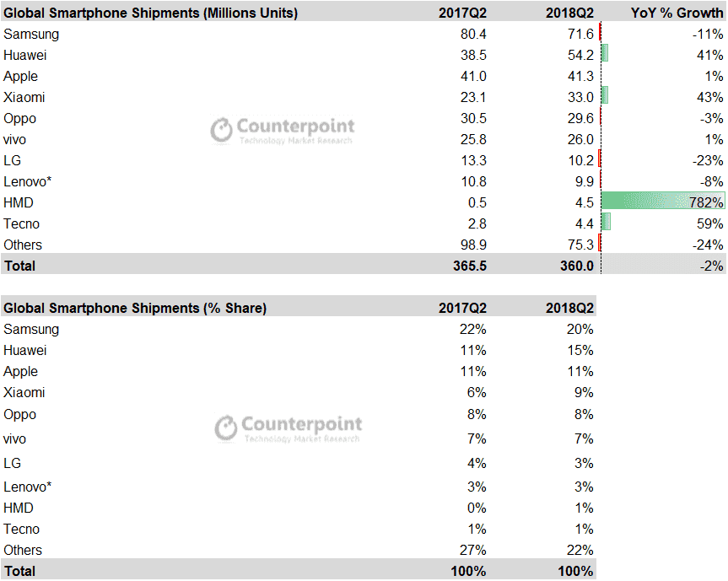Click Samsung's 80.4 shipments value
This screenshot has width=728, height=581.
(x=472, y=34)
